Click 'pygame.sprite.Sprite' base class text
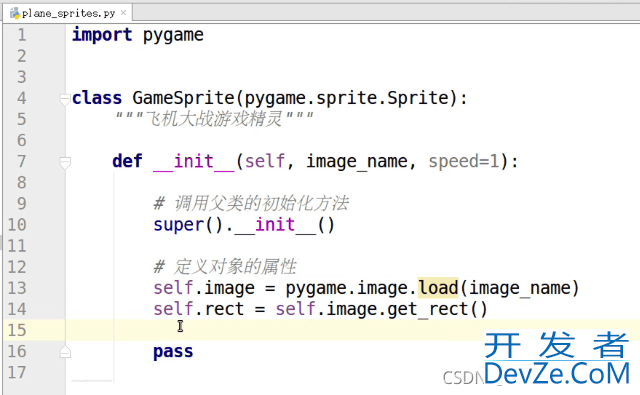Screen dimensions: 640x395 click(x=347, y=98)
